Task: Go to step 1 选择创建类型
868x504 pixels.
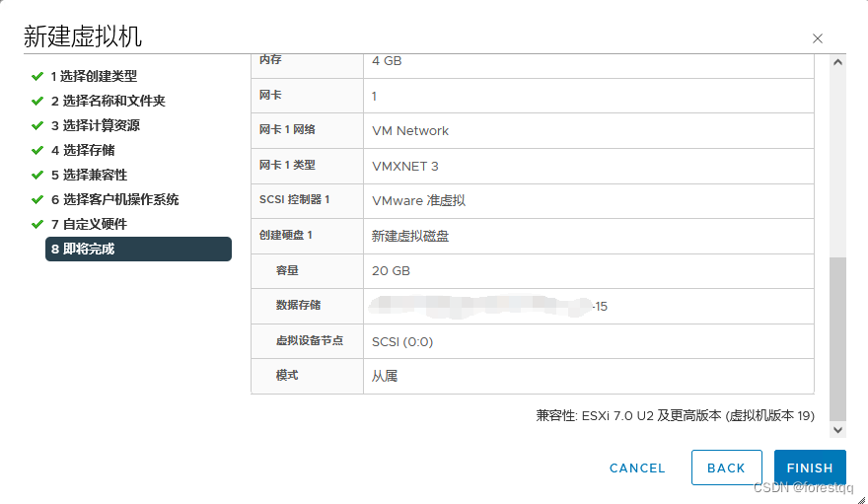Action: tap(94, 76)
